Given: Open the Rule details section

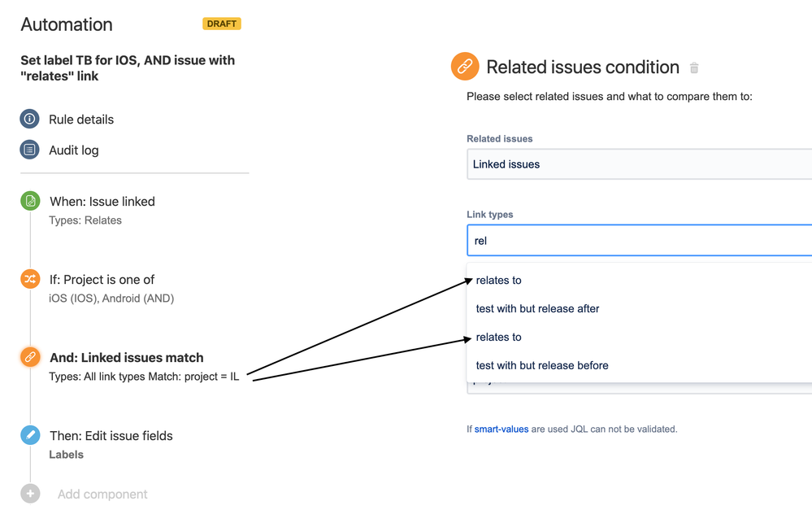Looking at the screenshot, I should point(81,120).
